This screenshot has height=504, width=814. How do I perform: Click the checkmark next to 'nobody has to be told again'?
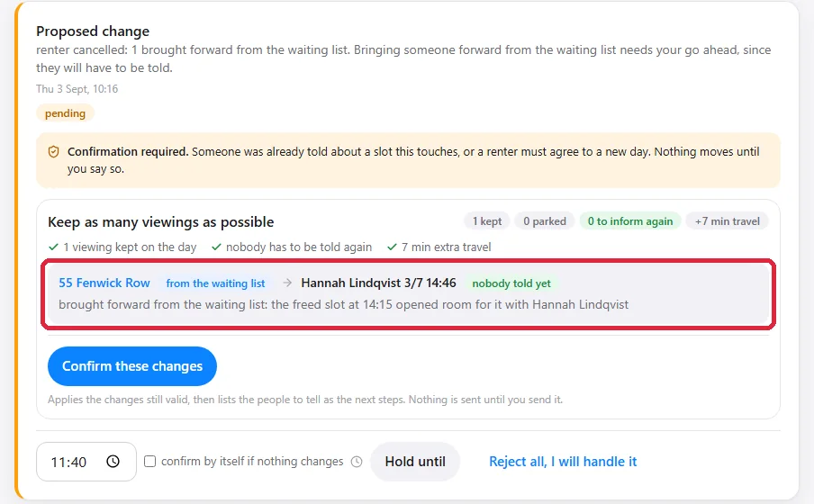(x=216, y=247)
